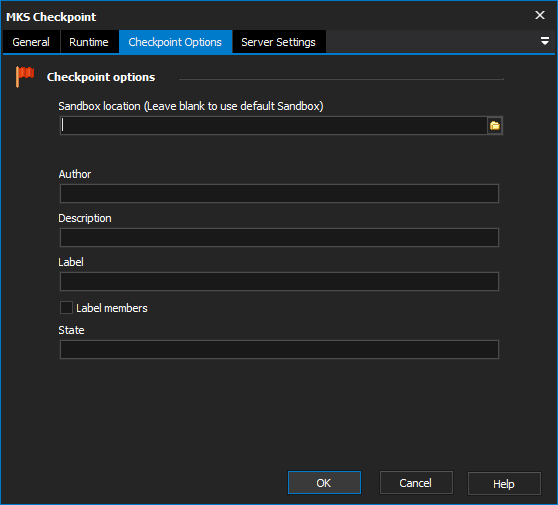558x505 pixels.
Task: Click the Cancel button
Action: pyautogui.click(x=416, y=483)
